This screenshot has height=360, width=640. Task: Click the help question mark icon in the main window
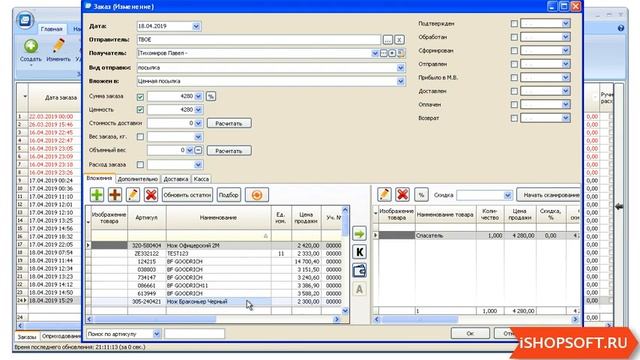[x=621, y=28]
